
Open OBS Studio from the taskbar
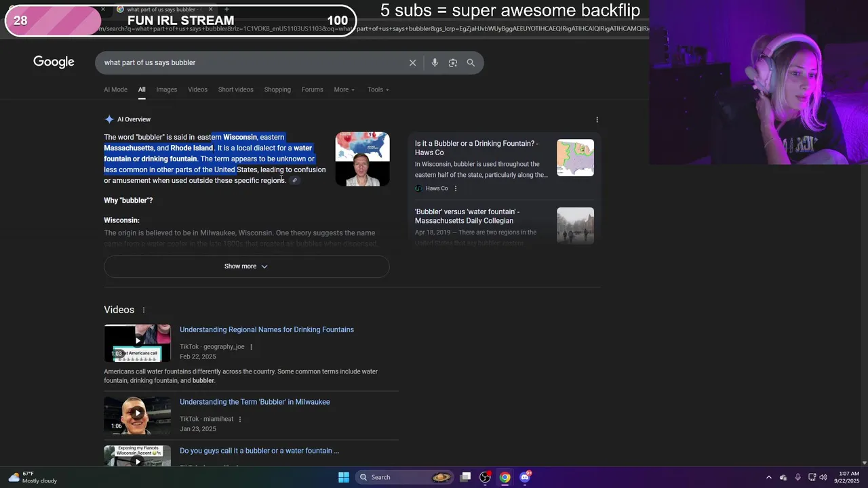pos(485,477)
